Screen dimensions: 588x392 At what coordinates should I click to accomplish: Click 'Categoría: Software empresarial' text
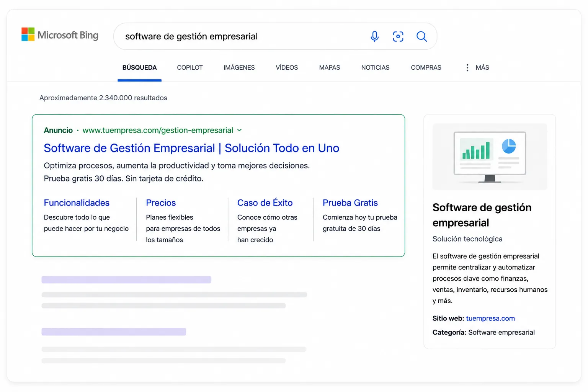[x=483, y=333]
